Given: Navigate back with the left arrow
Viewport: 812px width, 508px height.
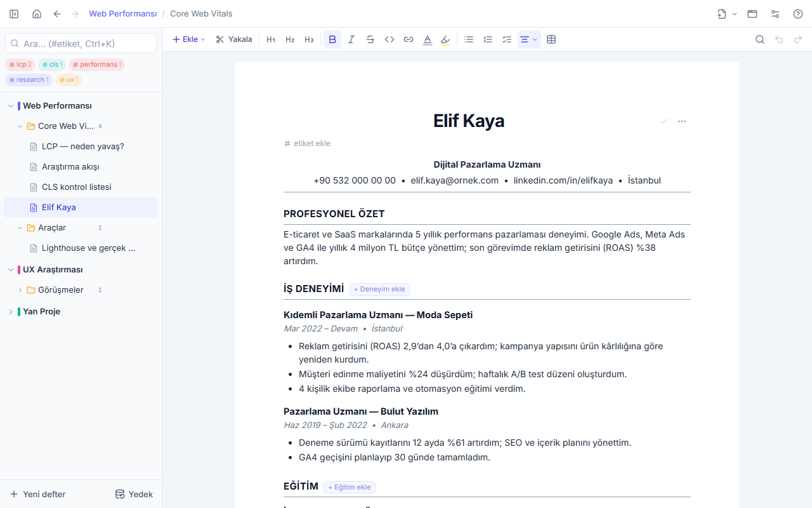Looking at the screenshot, I should [57, 14].
